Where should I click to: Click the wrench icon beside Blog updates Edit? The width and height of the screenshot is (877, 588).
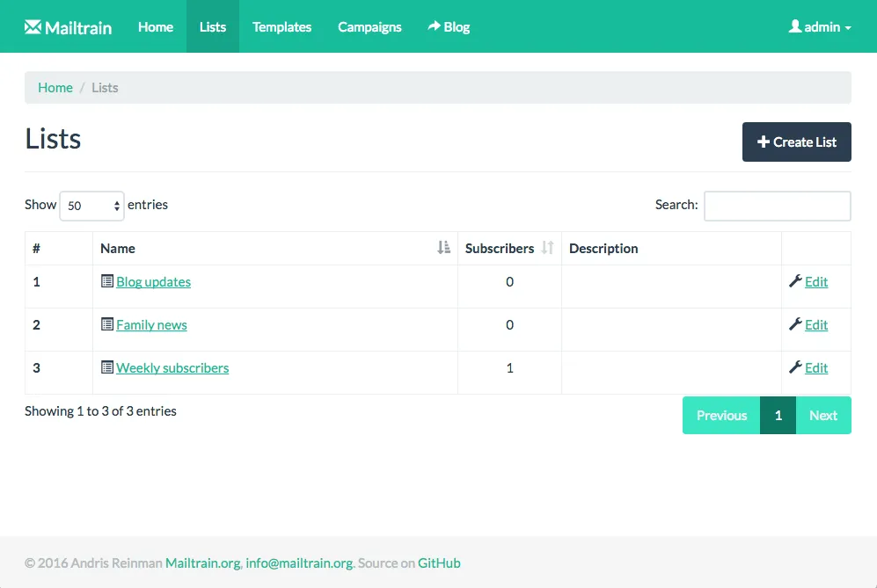tap(796, 281)
